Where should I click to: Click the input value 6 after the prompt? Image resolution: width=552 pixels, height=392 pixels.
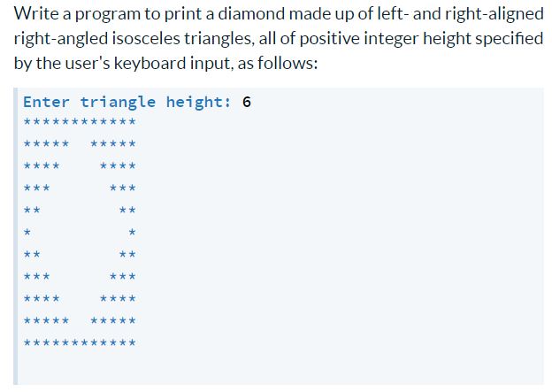tap(247, 102)
